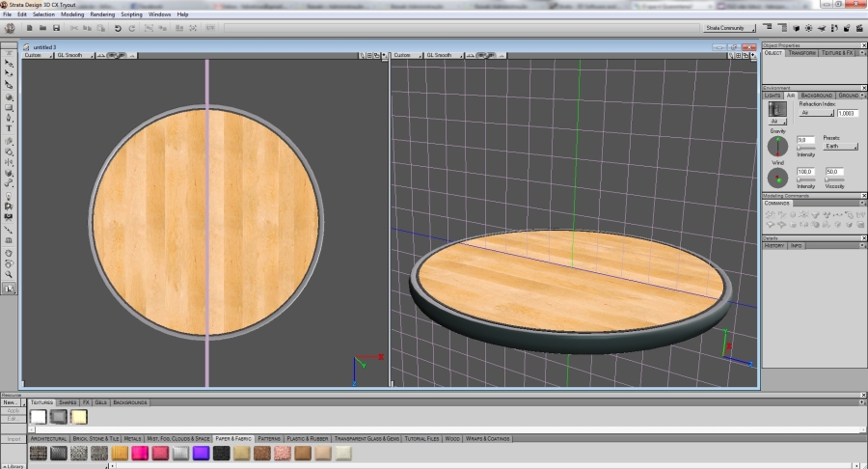The height and width of the screenshot is (469, 868).
Task: Switch to the Transform tab in Object Properties
Action: [x=801, y=53]
